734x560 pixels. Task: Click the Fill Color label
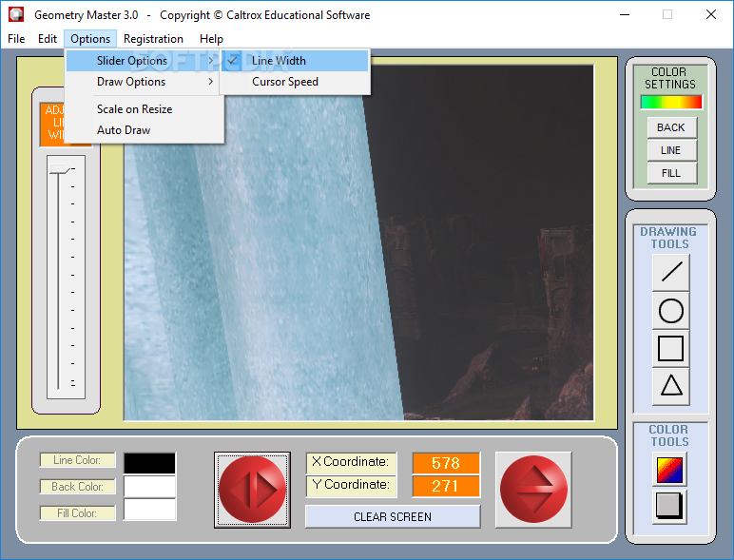click(x=77, y=513)
